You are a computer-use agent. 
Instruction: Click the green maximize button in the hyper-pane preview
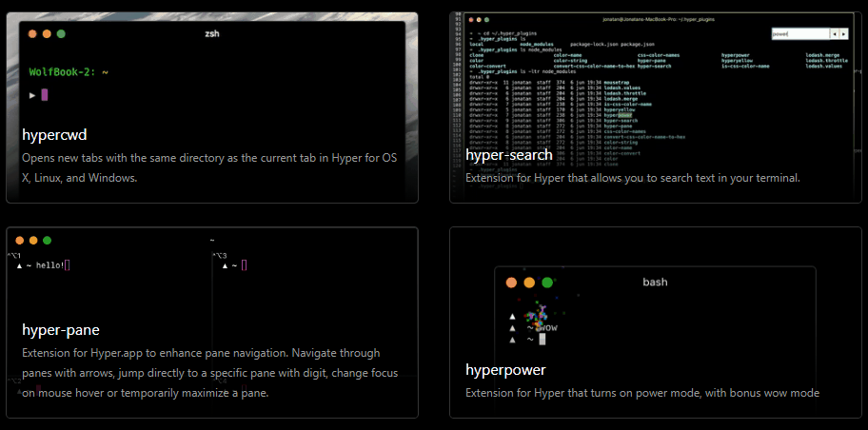tap(47, 240)
